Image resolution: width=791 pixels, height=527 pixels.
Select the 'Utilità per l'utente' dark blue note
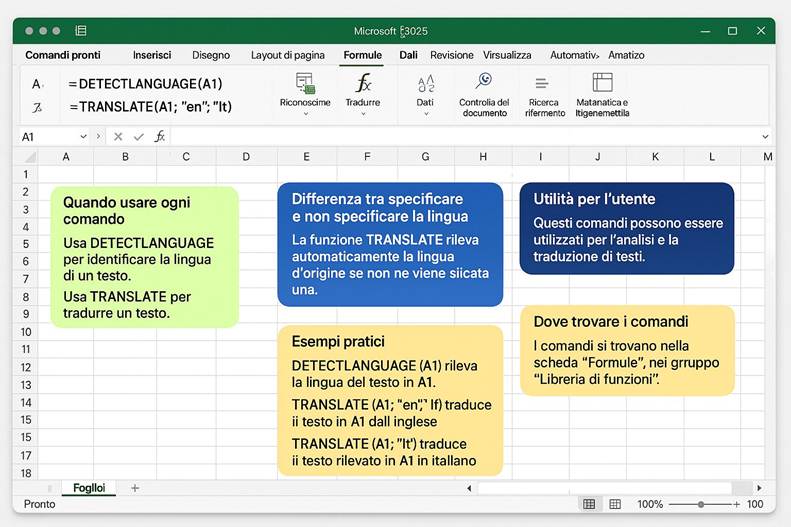coord(627,228)
